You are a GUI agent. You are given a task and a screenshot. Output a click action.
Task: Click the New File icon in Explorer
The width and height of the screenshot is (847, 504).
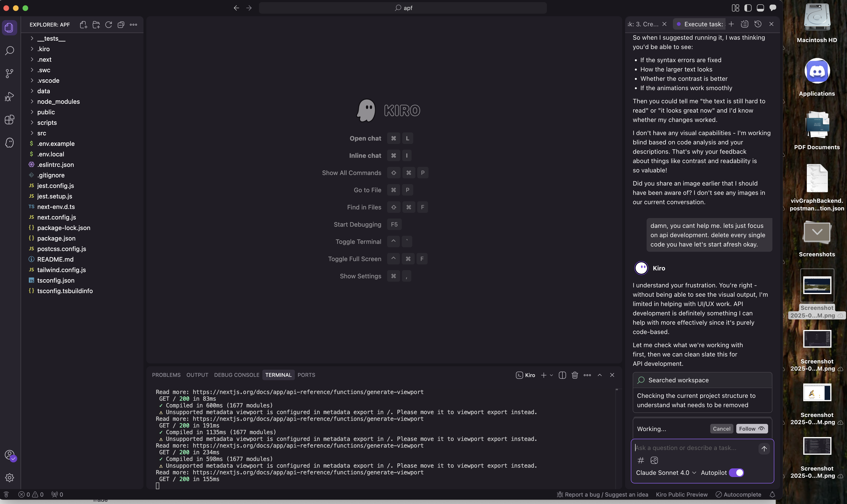[x=83, y=25]
